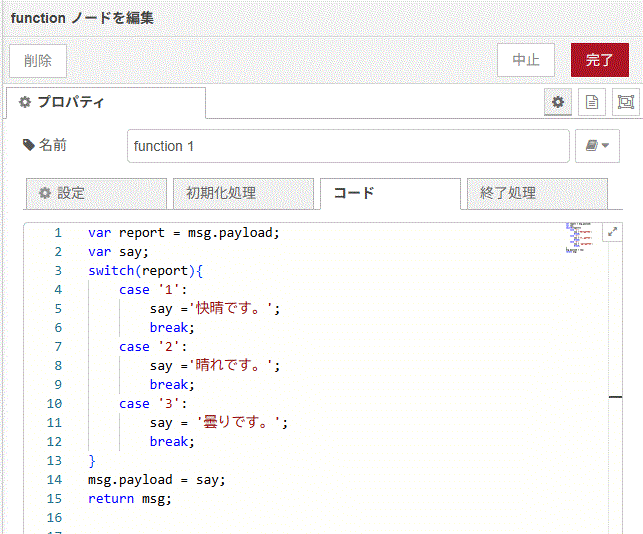This screenshot has height=534, width=643.
Task: Open the node description document icon
Action: [x=592, y=102]
